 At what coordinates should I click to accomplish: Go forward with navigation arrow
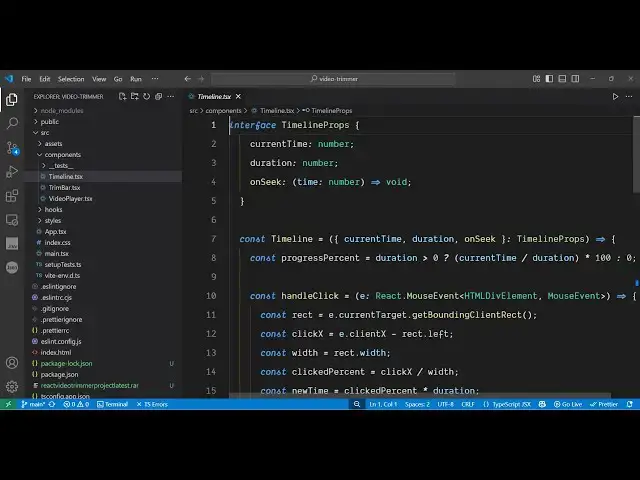tap(201, 79)
